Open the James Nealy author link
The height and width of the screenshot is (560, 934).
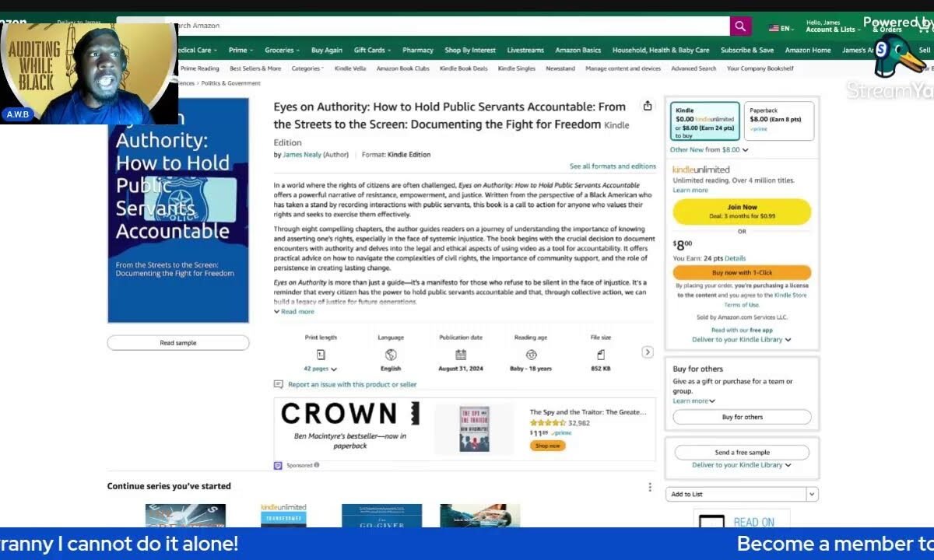(x=302, y=155)
